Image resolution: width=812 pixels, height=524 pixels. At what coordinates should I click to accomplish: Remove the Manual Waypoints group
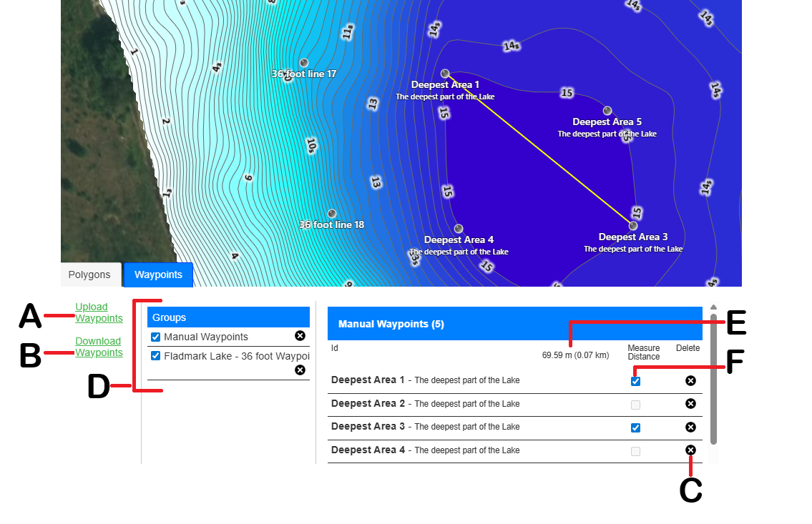(x=300, y=336)
